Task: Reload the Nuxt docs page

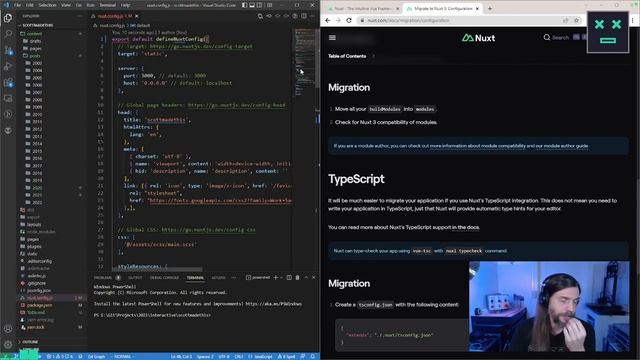Action: tap(349, 20)
